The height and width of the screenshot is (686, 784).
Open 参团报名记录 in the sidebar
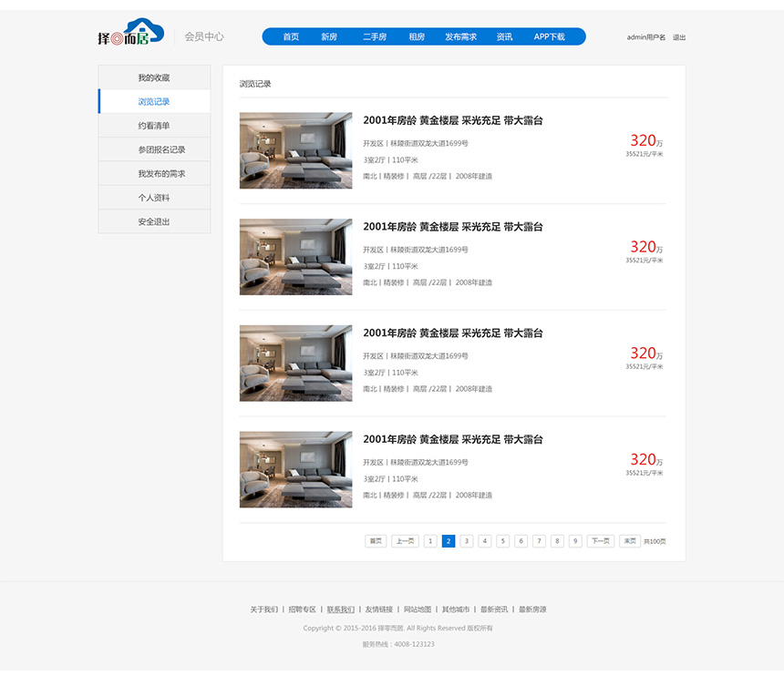tap(161, 149)
